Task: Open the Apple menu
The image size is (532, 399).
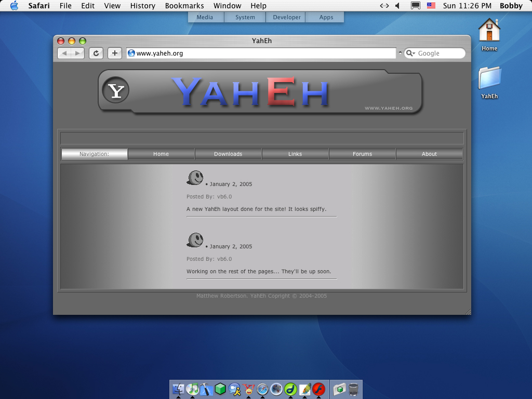Action: [x=14, y=5]
